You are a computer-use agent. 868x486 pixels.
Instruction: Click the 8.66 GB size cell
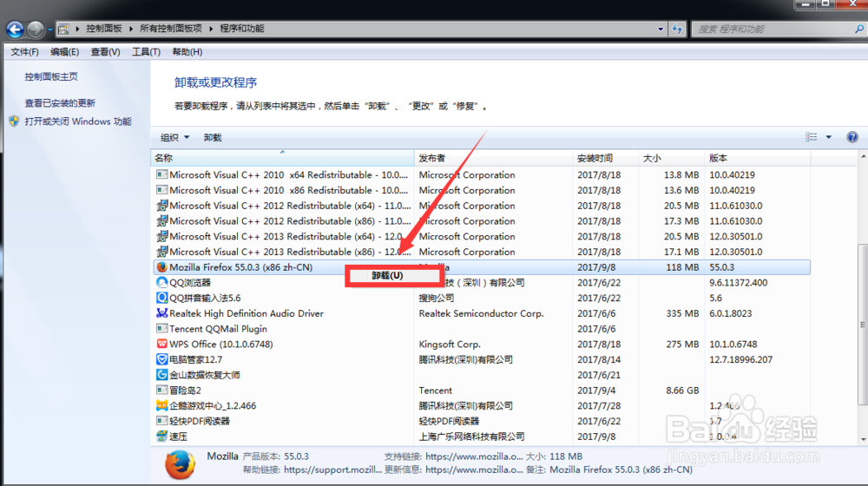click(x=682, y=391)
